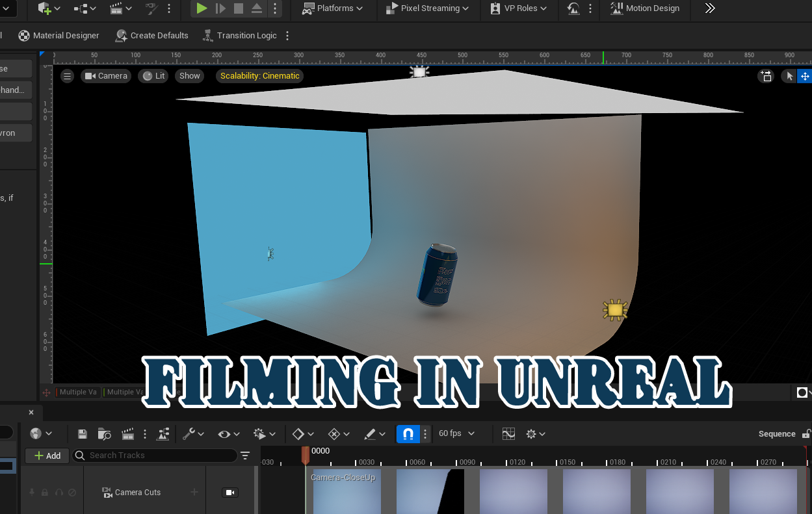Open the Sequencer view options eye dropdown
The height and width of the screenshot is (514, 812).
[x=229, y=433]
